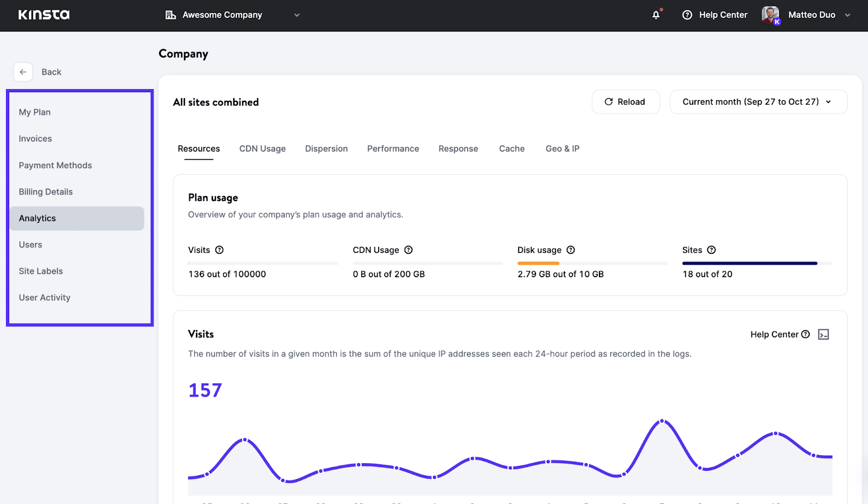Image resolution: width=868 pixels, height=504 pixels.
Task: Click the back arrow above the sidebar
Action: 23,72
